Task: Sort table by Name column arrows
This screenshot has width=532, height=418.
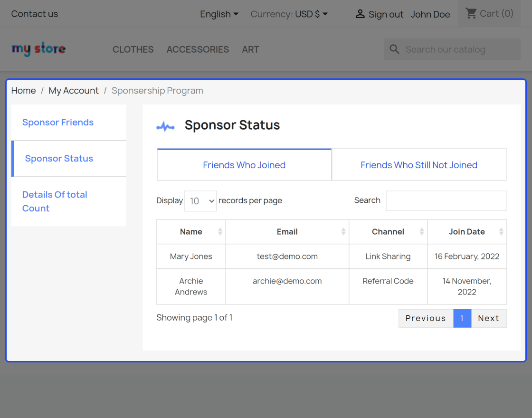Action: [220, 232]
